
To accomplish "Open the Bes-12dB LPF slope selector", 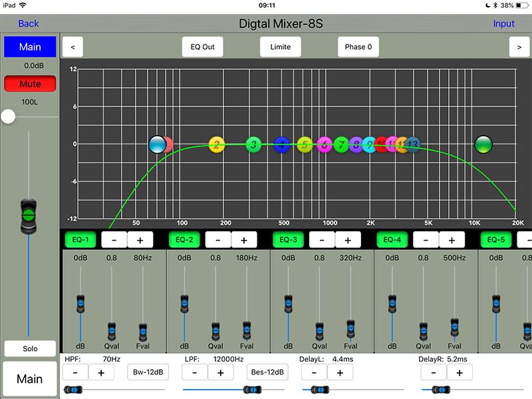I will tap(267, 372).
